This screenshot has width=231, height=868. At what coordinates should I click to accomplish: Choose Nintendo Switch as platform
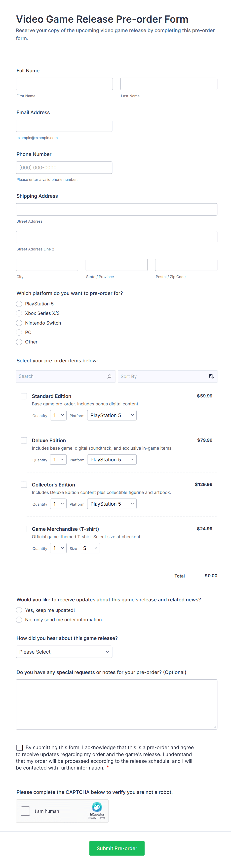point(19,323)
